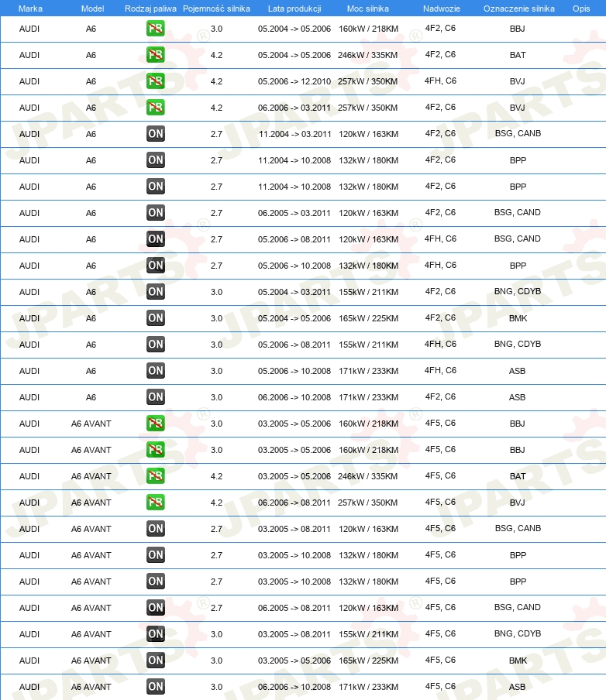Click capacity 4.2 in the A6 BAT row
This screenshot has width=606, height=700.
[x=216, y=55]
